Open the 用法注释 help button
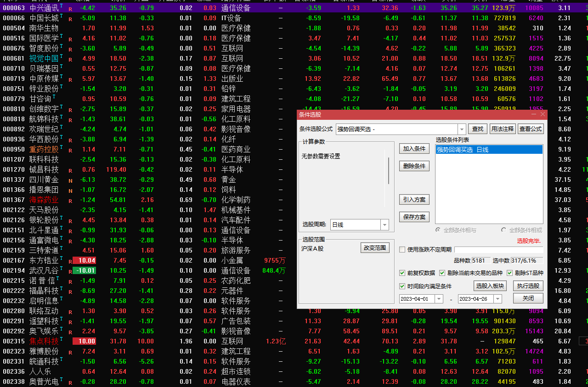Screen dimensions: 588x387 (503, 129)
